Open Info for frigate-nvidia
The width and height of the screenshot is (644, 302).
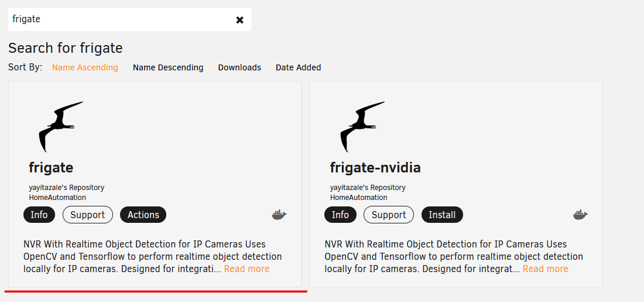pos(340,215)
